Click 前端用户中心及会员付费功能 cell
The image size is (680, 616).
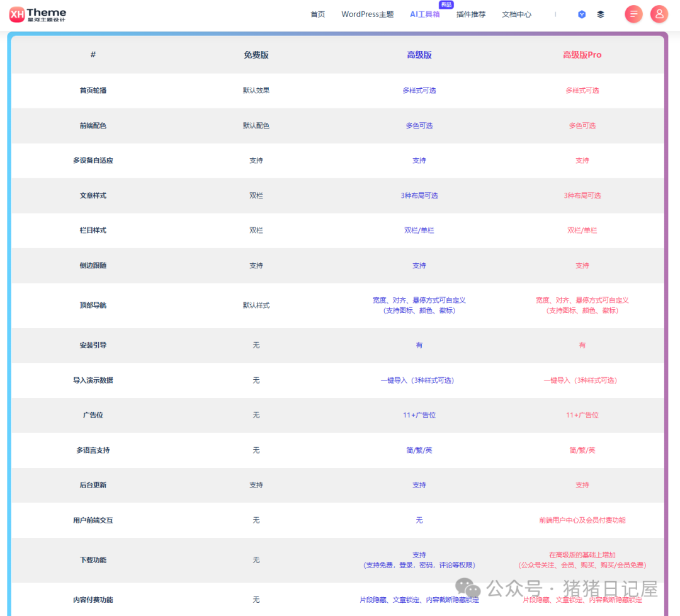pos(582,520)
